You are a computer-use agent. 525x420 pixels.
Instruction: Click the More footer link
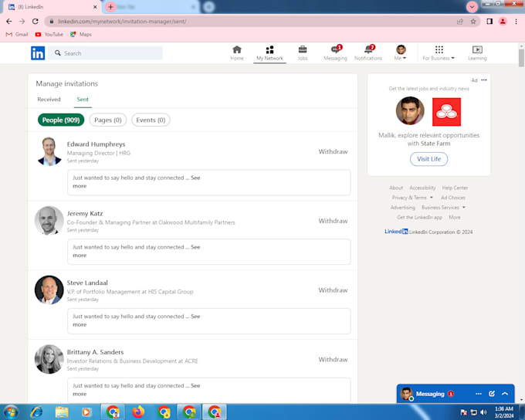tap(455, 218)
